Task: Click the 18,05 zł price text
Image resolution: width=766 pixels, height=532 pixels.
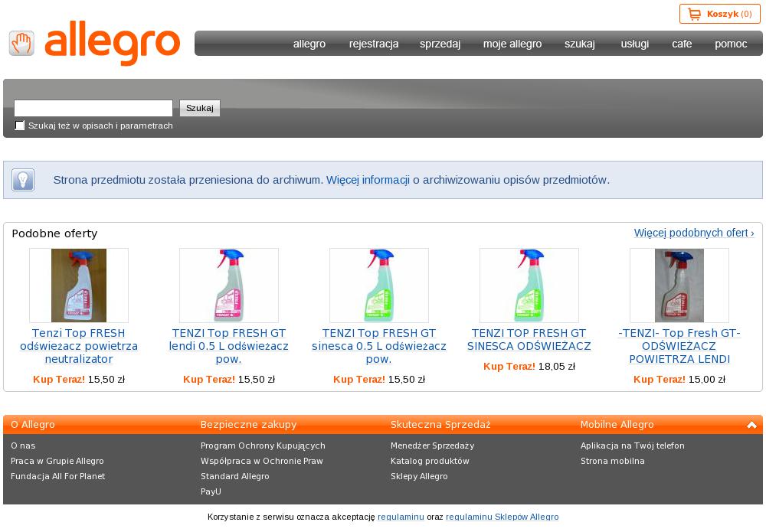Action: tap(557, 367)
